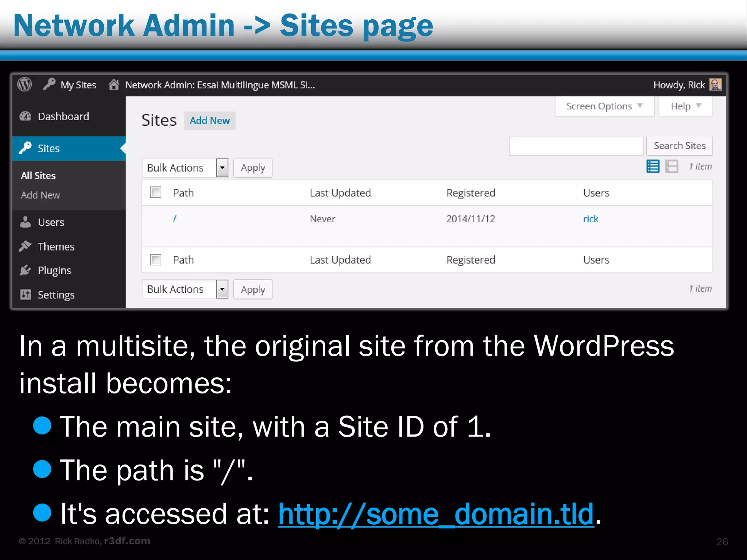Click the bottom "1 item" count
The image size is (747, 560).
click(700, 288)
